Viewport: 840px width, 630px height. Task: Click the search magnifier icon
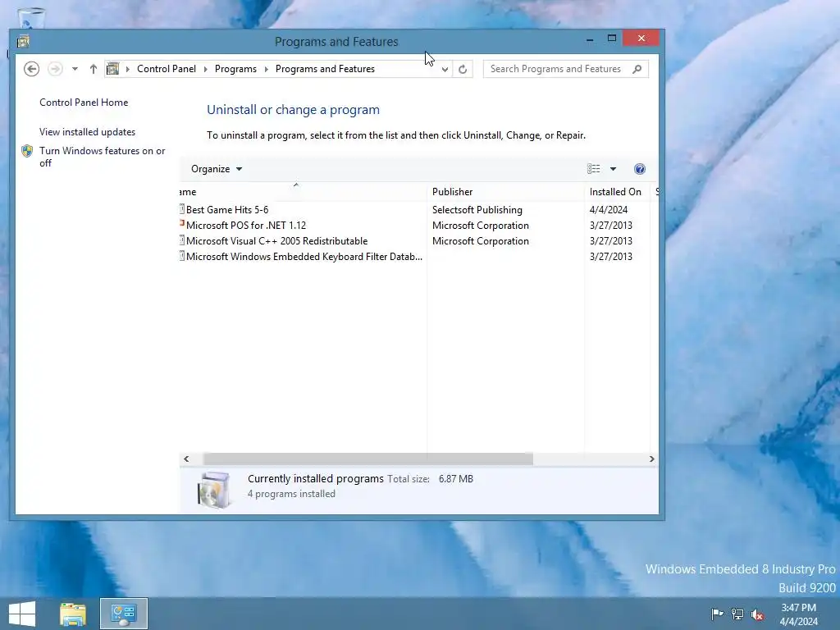point(637,69)
